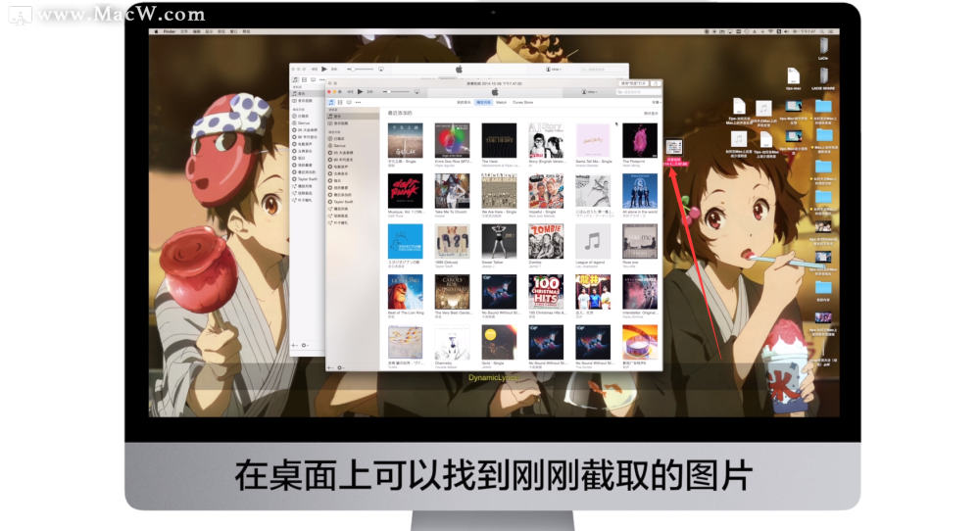Open the Apple menu in menu bar
Screen dimensions: 980x531
[156, 31]
